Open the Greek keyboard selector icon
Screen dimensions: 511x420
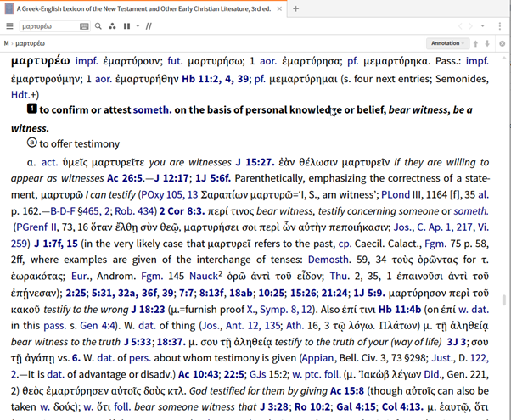(84, 26)
